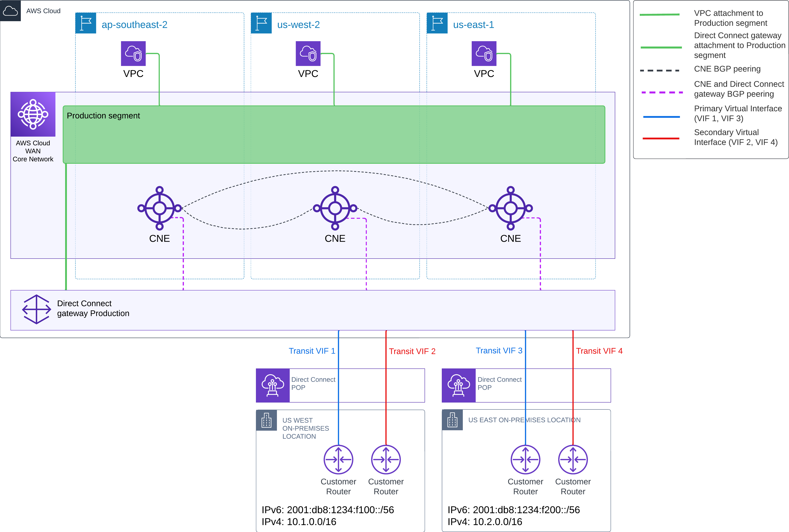Select the VPC icon in us-west-2
This screenshot has width=789, height=532.
(x=308, y=54)
